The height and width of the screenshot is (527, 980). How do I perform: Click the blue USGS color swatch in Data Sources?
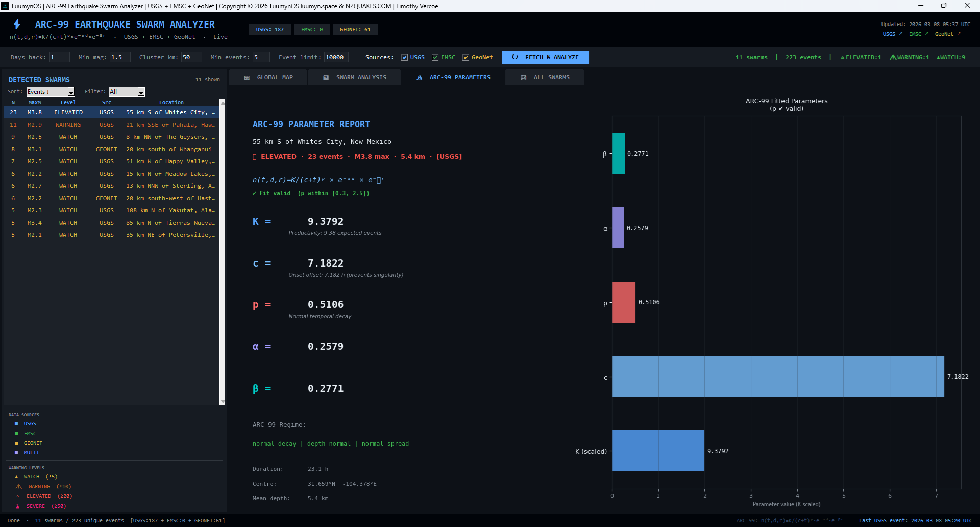[16, 424]
